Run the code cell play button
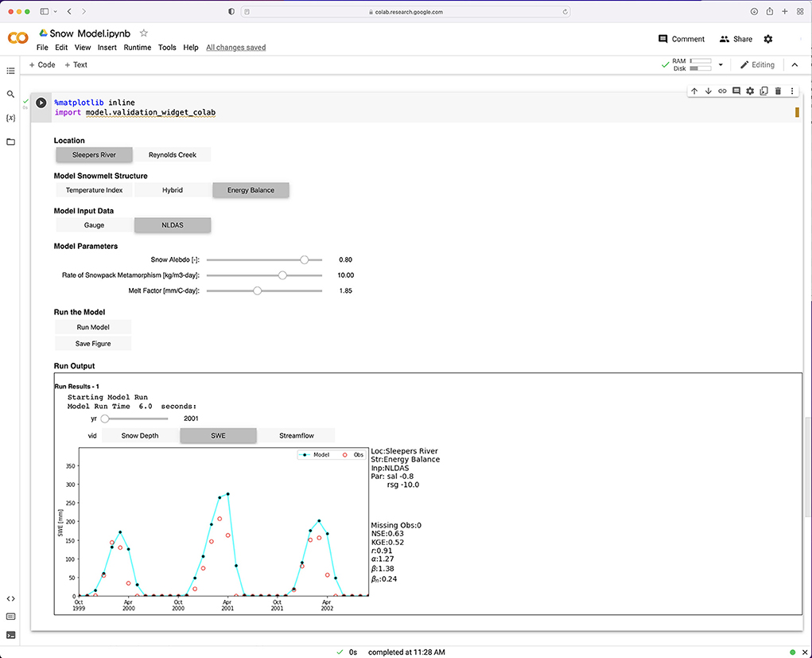Viewport: 812px width, 658px height. click(41, 103)
